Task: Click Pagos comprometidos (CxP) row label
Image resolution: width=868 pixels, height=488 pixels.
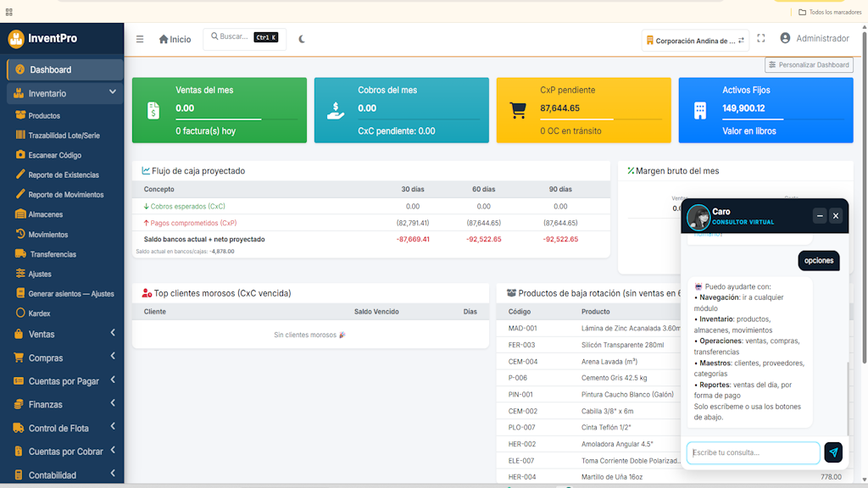Action: 193,223
